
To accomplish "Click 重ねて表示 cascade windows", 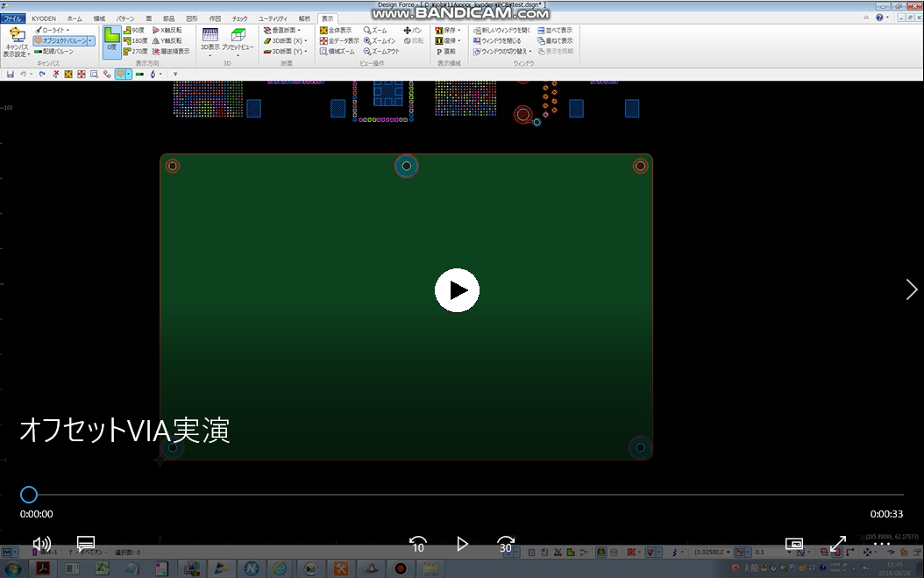I will 555,40.
